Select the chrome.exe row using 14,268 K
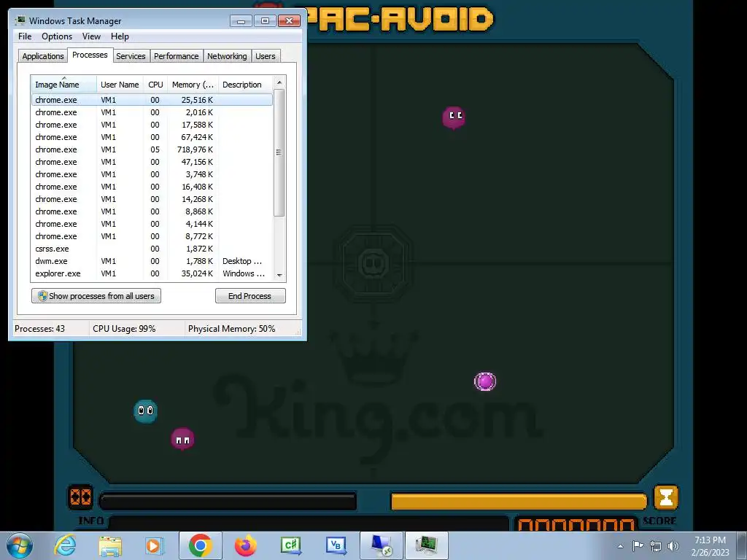This screenshot has height=560, width=747. (152, 199)
